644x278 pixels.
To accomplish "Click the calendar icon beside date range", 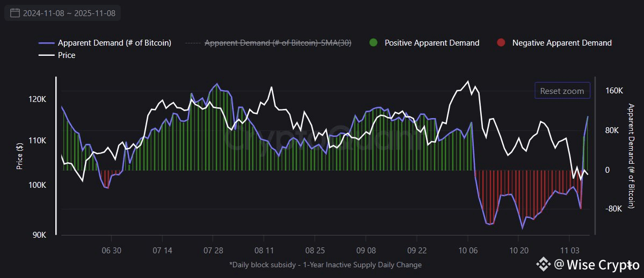I will point(15,13).
